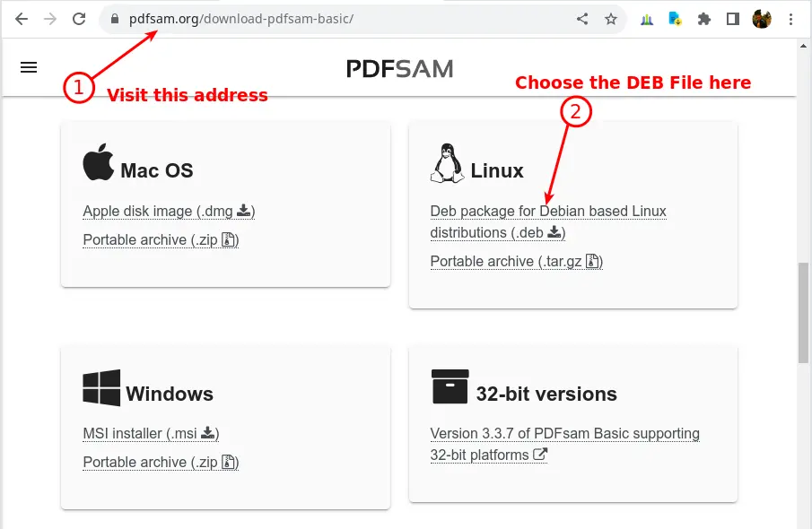This screenshot has height=529, width=812.
Task: Open the extensions puzzle icon
Action: click(x=703, y=19)
